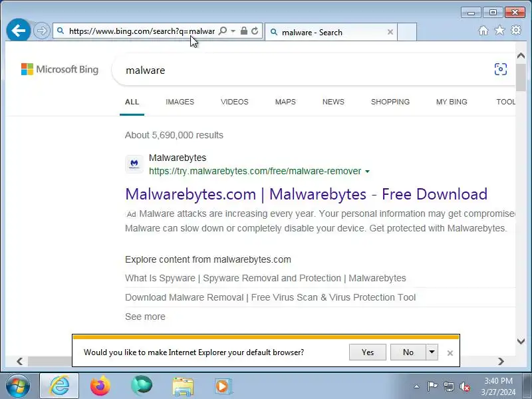Viewport: 532px width, 399px height.
Task: Launch Firefox from the taskbar
Action: pyautogui.click(x=100, y=386)
